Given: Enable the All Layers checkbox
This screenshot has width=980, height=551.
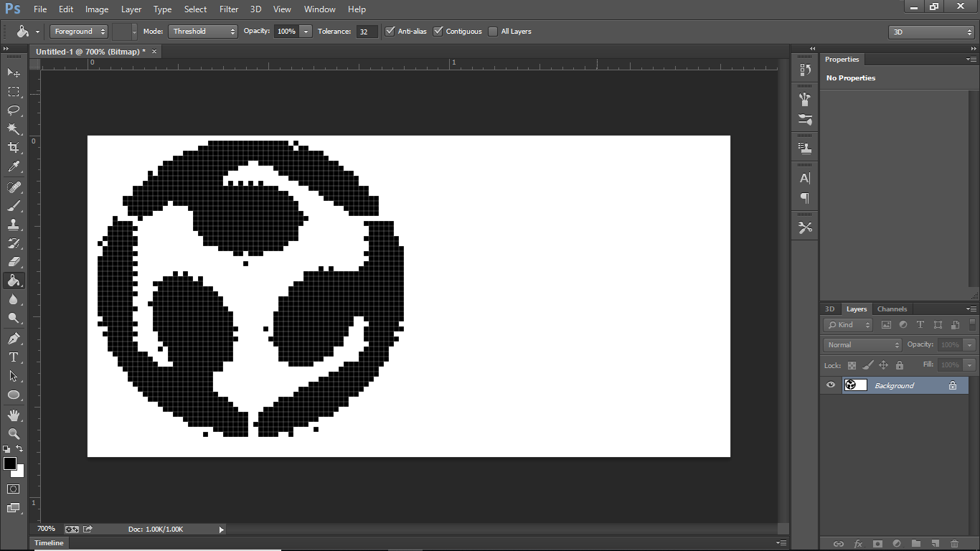Looking at the screenshot, I should (x=493, y=32).
